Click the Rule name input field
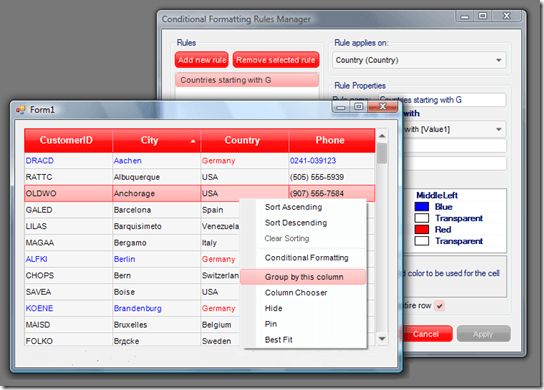Viewport: 544px width, 390px height. tap(442, 100)
